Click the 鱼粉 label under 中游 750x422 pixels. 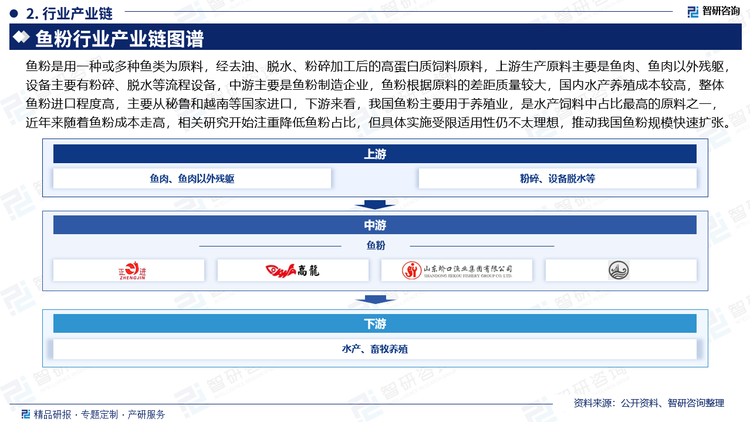[x=375, y=245]
